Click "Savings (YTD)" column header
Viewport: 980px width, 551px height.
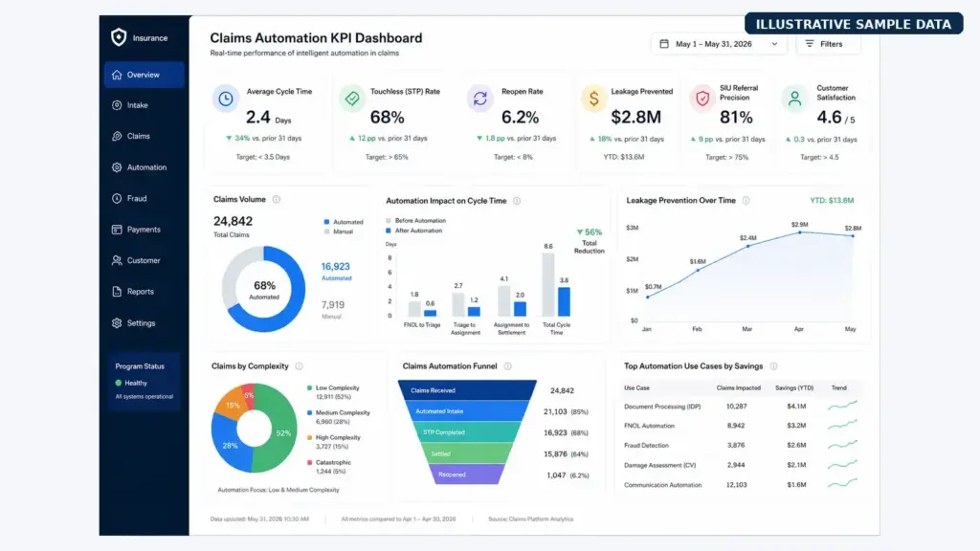click(794, 388)
